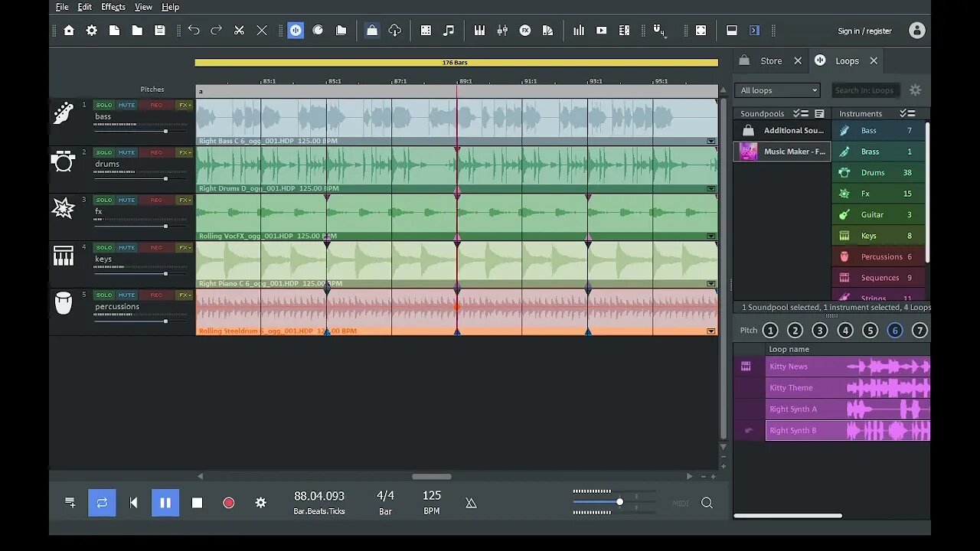980x551 pixels.
Task: Open the add-track menu in the transport bar
Action: (70, 503)
